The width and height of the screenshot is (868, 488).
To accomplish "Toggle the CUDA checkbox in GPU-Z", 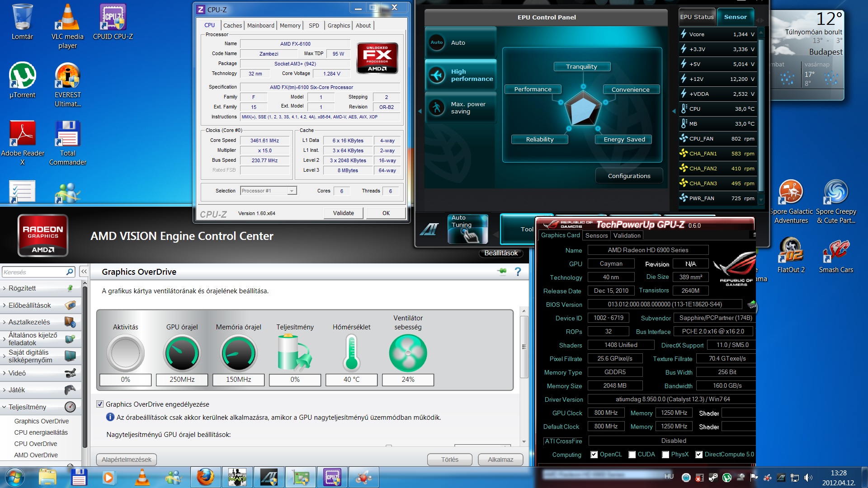I will pyautogui.click(x=632, y=455).
